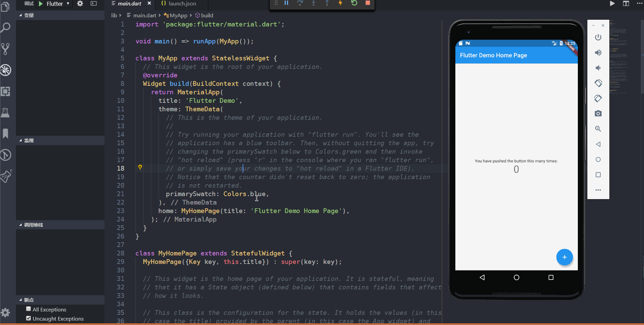
Task: Toggle Uncaught Exceptions breakpoint checkbox
Action: (x=29, y=318)
